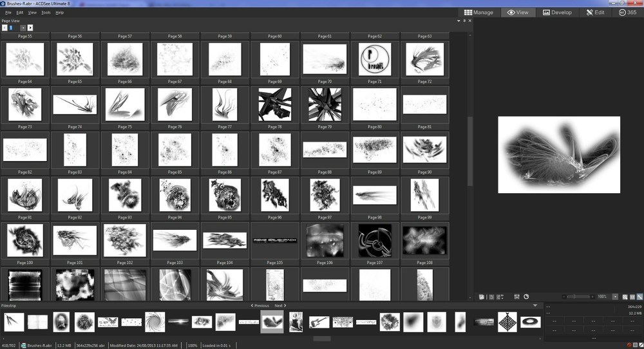Select Page 62 brushes logo thumbnail
The width and height of the screenshot is (644, 349).
pos(375,59)
